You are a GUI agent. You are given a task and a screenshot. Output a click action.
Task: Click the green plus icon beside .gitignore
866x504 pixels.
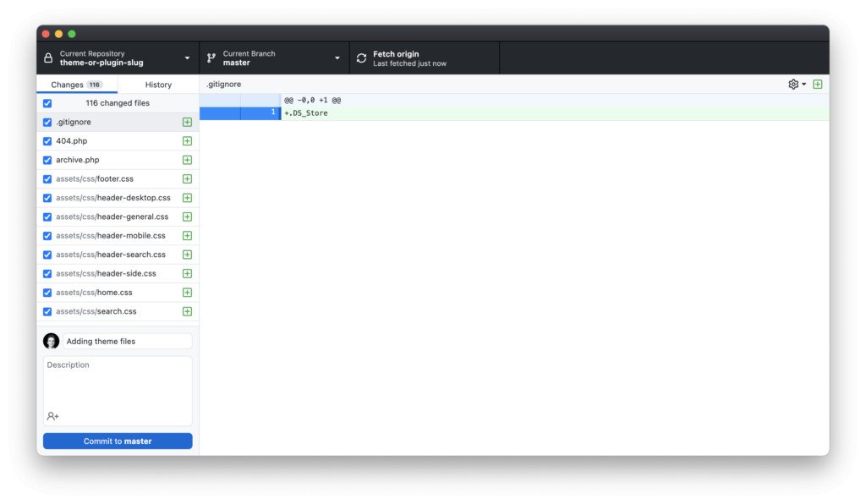(x=186, y=122)
